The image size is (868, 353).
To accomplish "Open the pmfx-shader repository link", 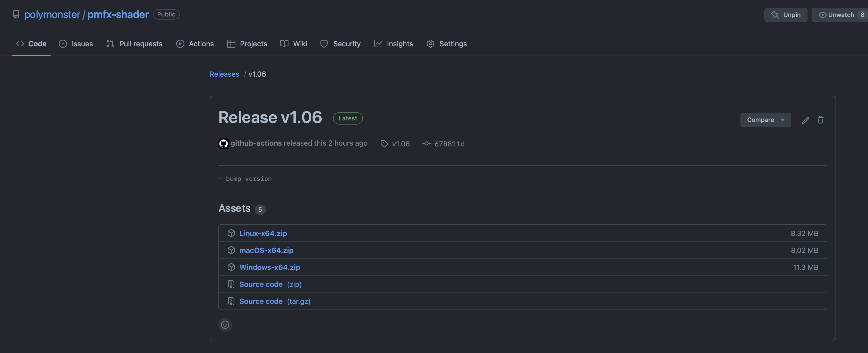I will pyautogui.click(x=118, y=14).
